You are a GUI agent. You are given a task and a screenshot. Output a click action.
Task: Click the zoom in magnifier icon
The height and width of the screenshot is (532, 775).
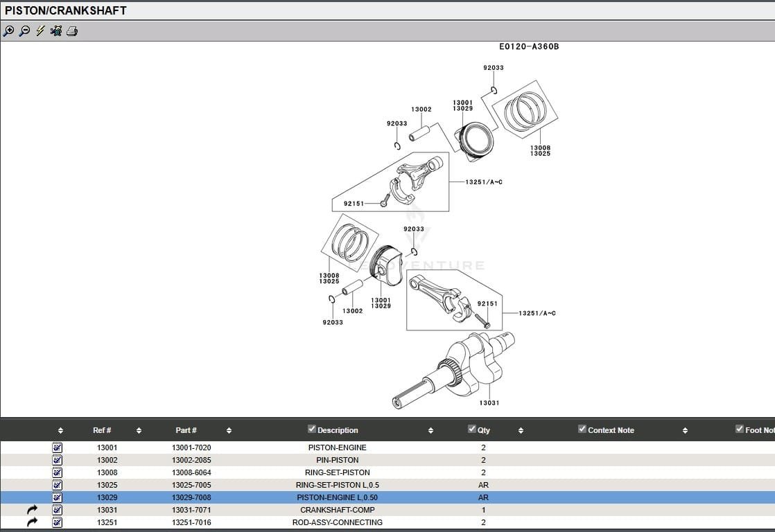[8, 30]
